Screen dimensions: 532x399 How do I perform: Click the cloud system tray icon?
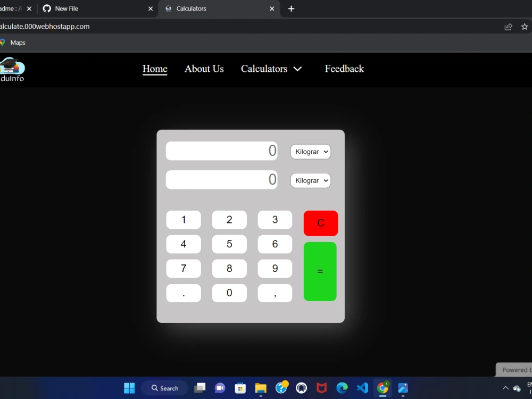[517, 388]
